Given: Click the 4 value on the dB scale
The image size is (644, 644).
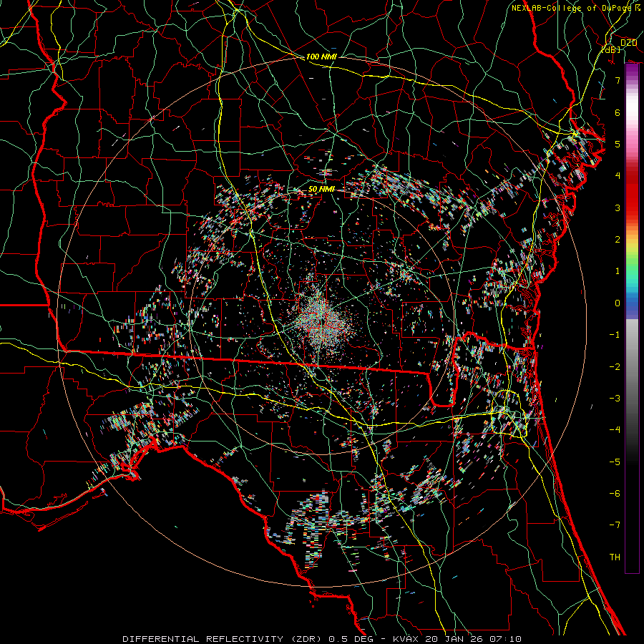Looking at the screenshot, I should (617, 176).
